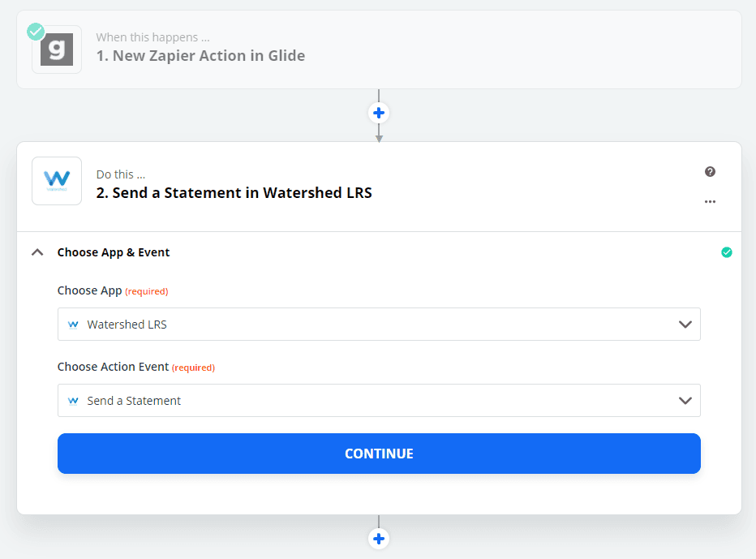Open the Choose Action Event dropdown arrow
The height and width of the screenshot is (559, 756).
685,400
